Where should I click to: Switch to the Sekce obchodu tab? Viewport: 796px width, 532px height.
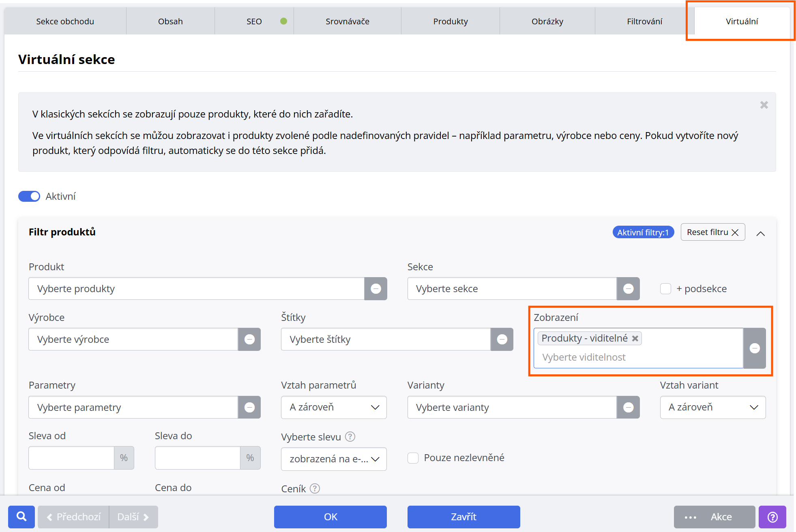pyautogui.click(x=65, y=21)
